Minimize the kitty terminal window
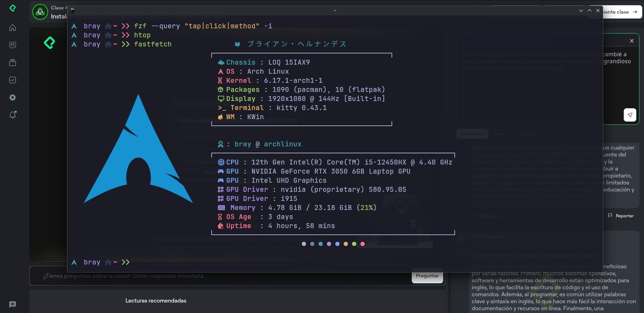 [x=581, y=10]
